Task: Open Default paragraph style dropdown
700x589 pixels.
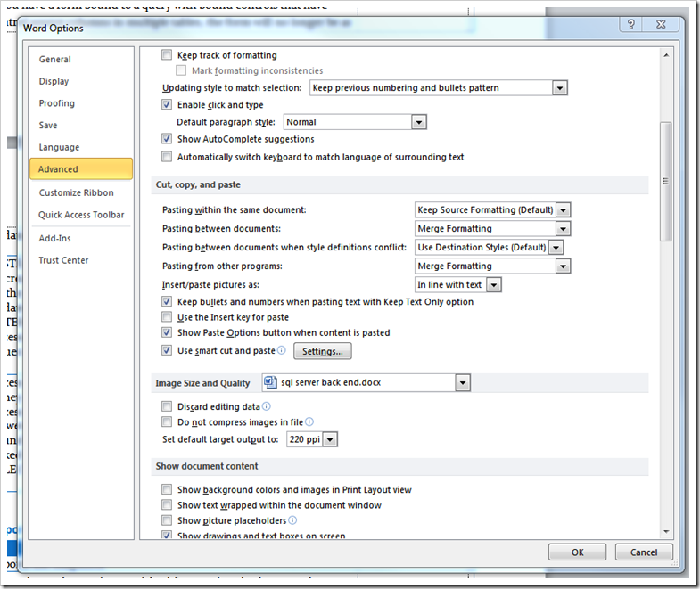Action: (x=419, y=122)
